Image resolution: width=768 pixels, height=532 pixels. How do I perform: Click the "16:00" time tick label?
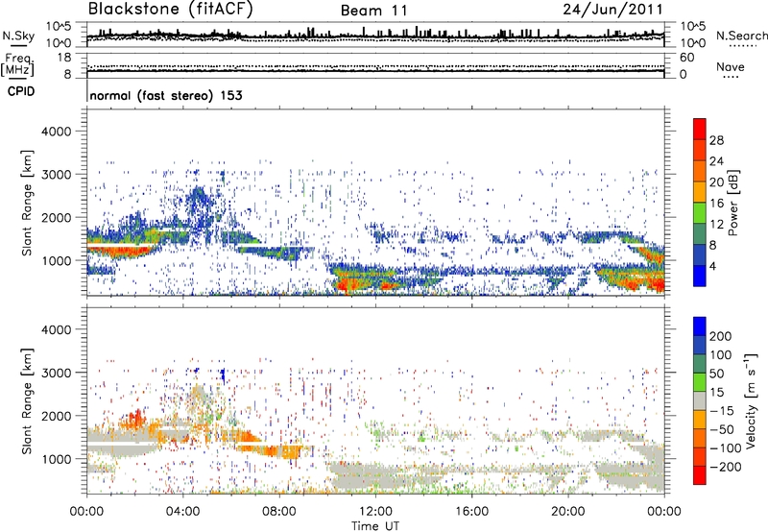471,512
